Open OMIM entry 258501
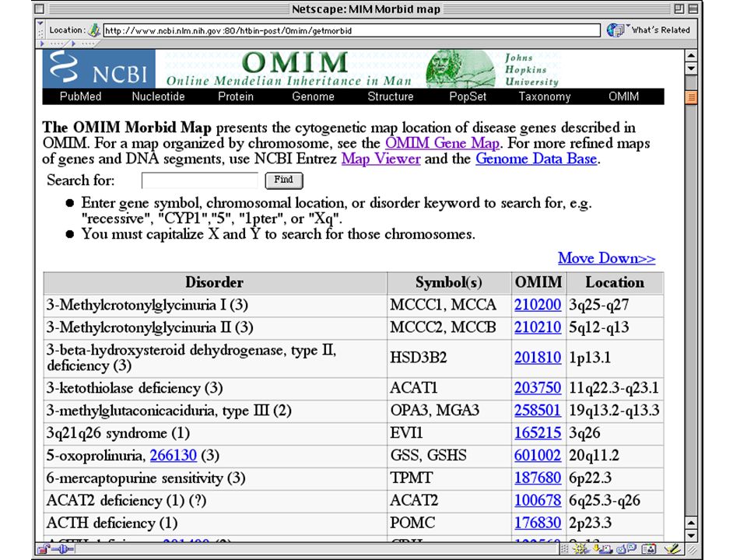This screenshot has width=747, height=560. coord(538,411)
